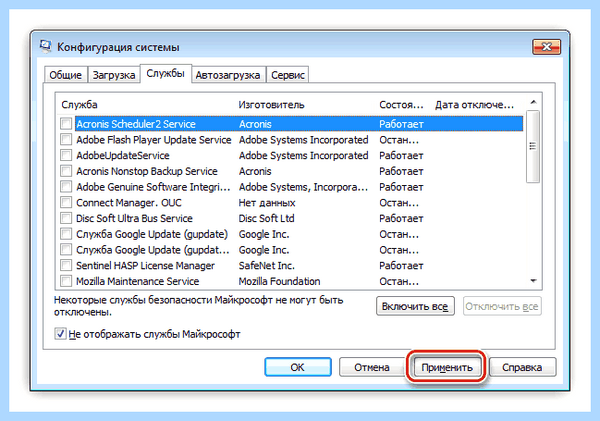Toggle Mozilla Maintenance Service checkbox

(x=66, y=281)
